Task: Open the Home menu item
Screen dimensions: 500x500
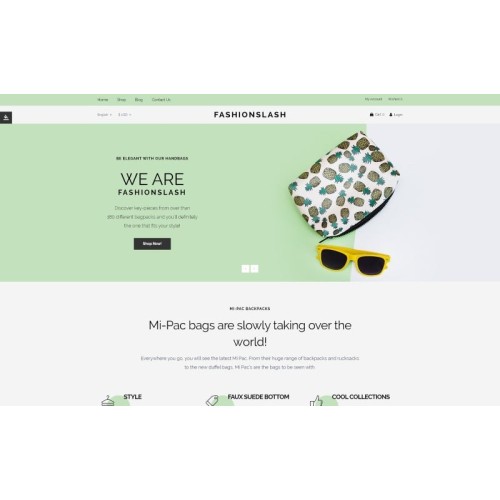Action: click(103, 100)
